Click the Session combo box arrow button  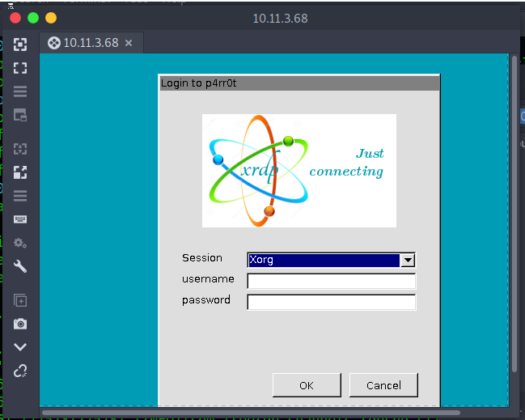(x=408, y=260)
